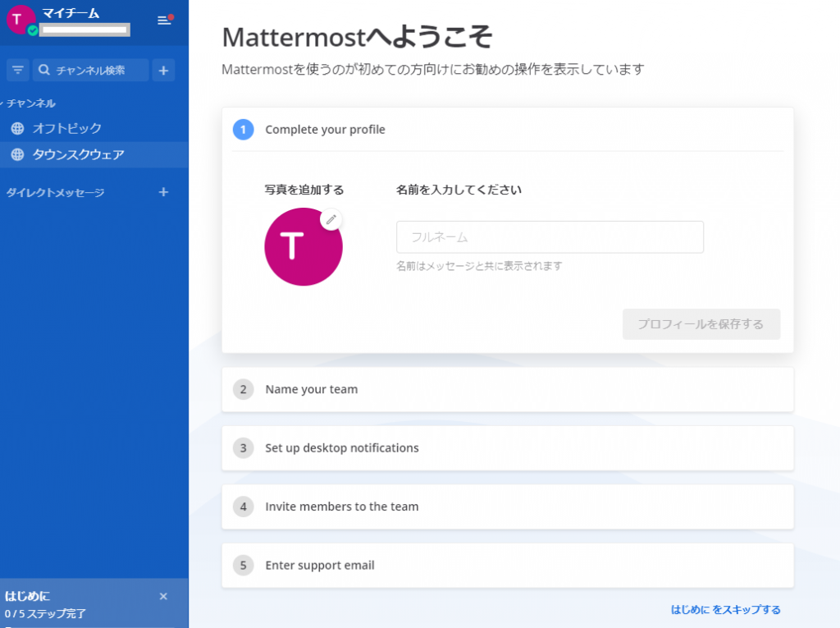Click globe icon next to オフトピック
Screen dimensions: 840x628
coord(18,128)
